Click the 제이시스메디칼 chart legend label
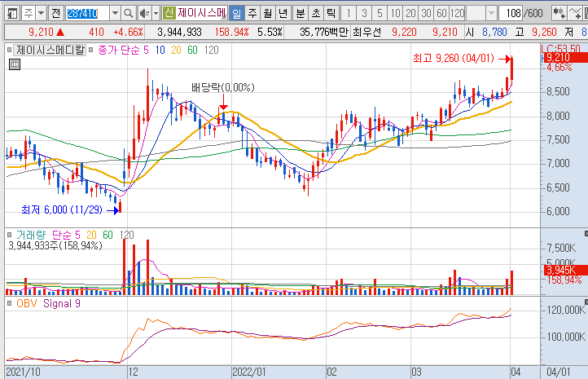 coord(50,50)
